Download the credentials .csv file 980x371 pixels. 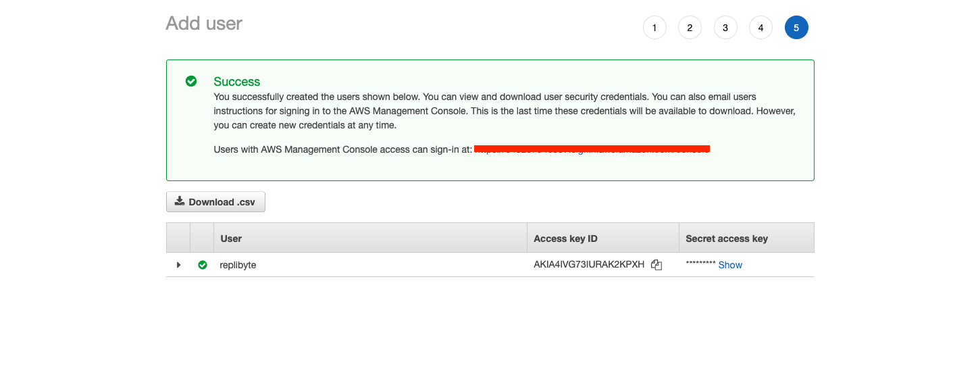[215, 201]
